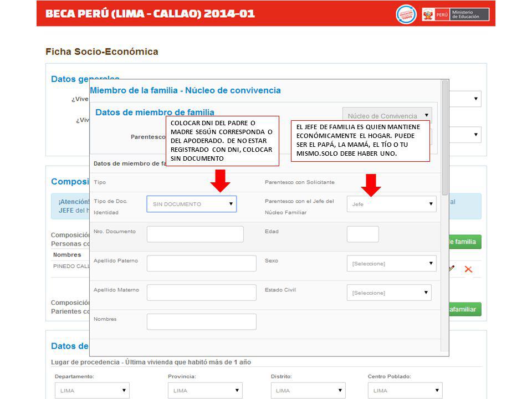Click the Ministerio de Educación logo

point(456,14)
